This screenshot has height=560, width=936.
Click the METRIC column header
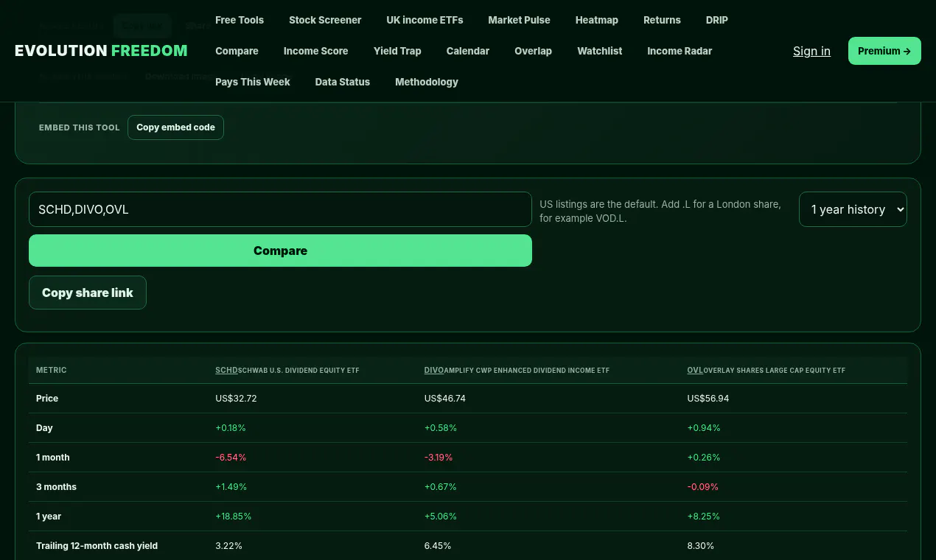click(52, 370)
